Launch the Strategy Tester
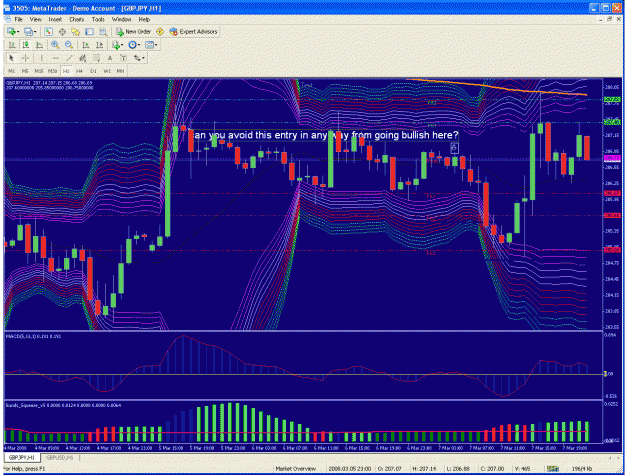The image size is (625, 475). point(103,31)
